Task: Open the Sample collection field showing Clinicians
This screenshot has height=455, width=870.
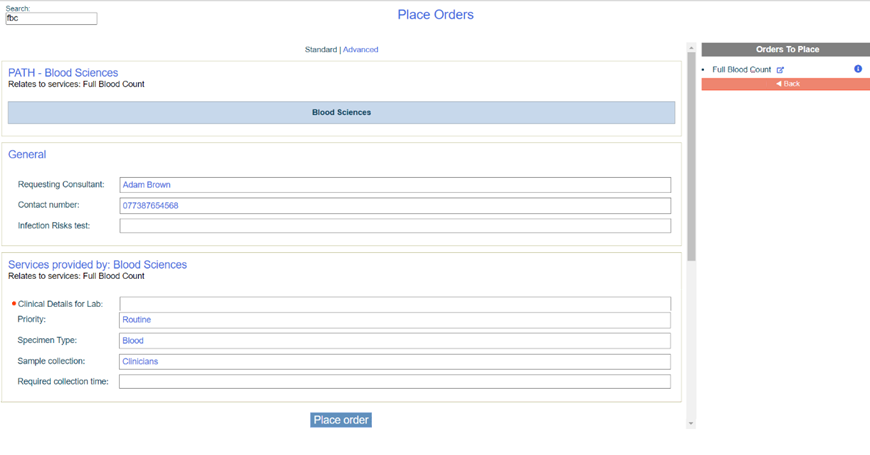Action: coord(394,361)
